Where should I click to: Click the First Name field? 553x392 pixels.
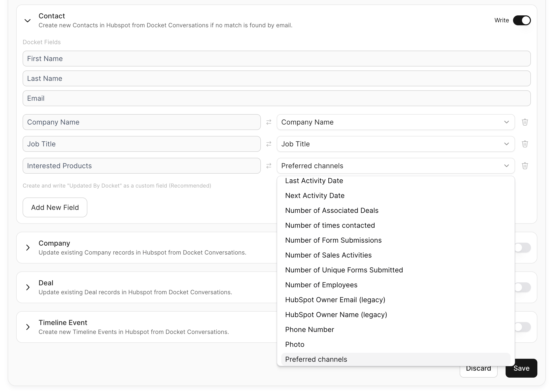coord(276,59)
